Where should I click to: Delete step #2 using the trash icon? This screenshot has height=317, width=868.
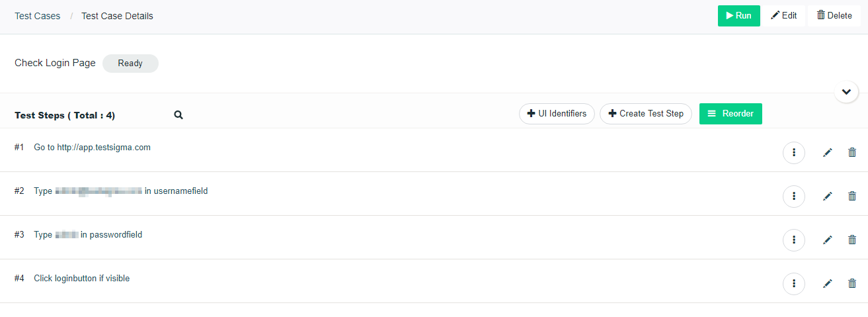click(x=852, y=196)
